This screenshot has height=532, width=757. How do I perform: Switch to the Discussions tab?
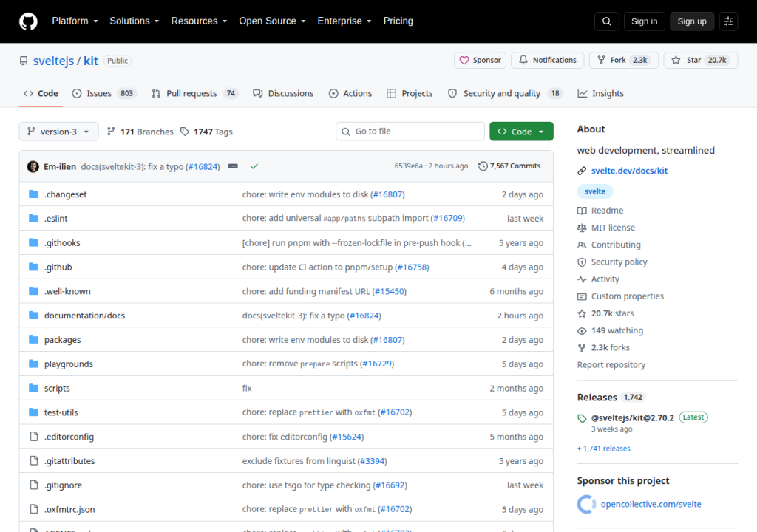click(x=283, y=94)
